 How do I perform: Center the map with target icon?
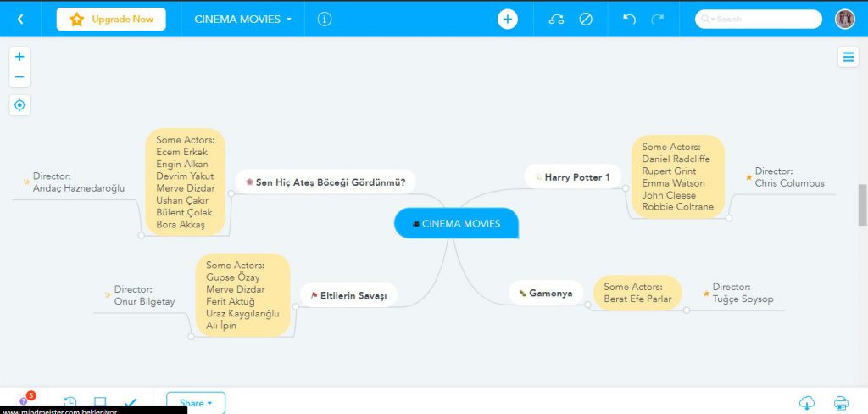pos(19,105)
